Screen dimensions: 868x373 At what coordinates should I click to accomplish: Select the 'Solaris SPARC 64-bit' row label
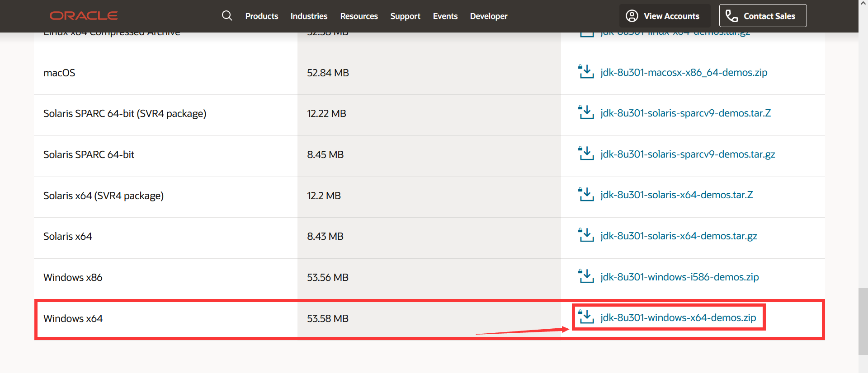tap(89, 154)
